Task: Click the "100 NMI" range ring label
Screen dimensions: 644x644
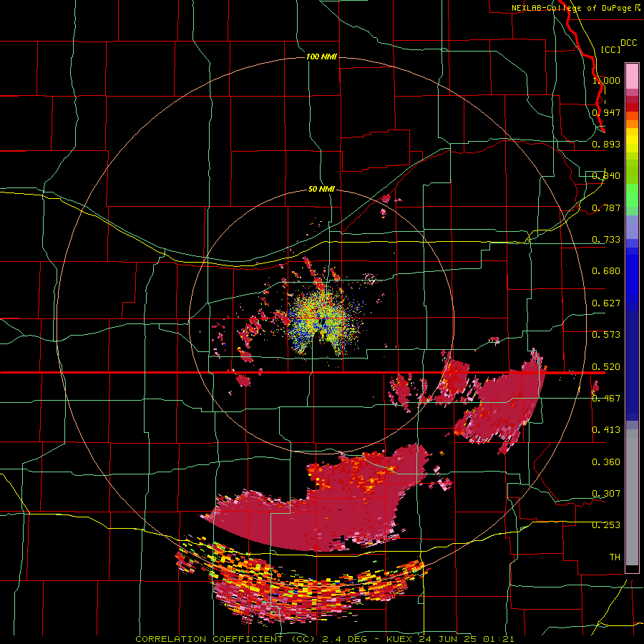Action: click(x=321, y=57)
